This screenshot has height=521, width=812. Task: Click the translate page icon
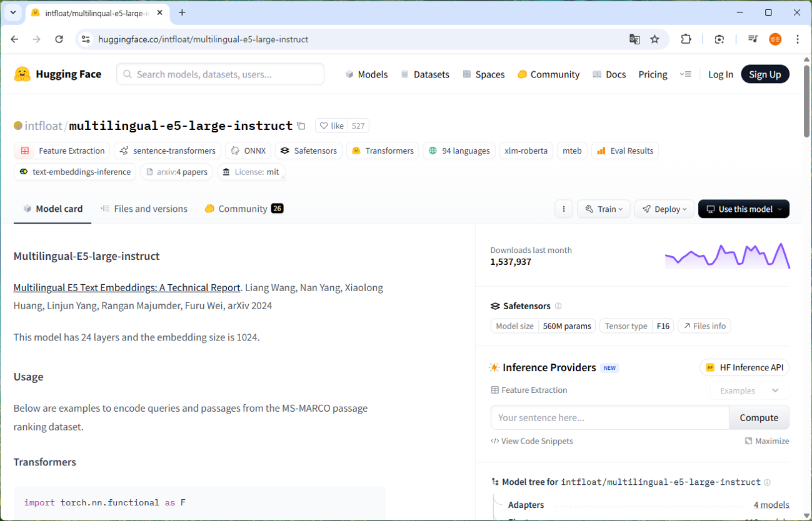pos(634,39)
